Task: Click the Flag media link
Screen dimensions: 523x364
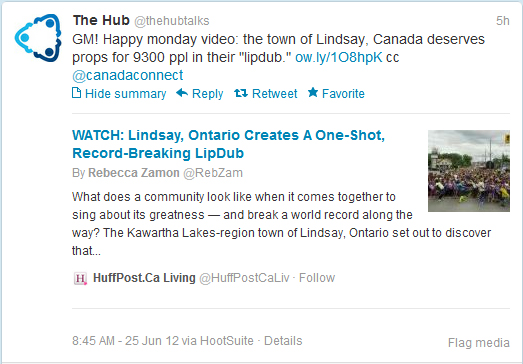Action: (x=479, y=343)
